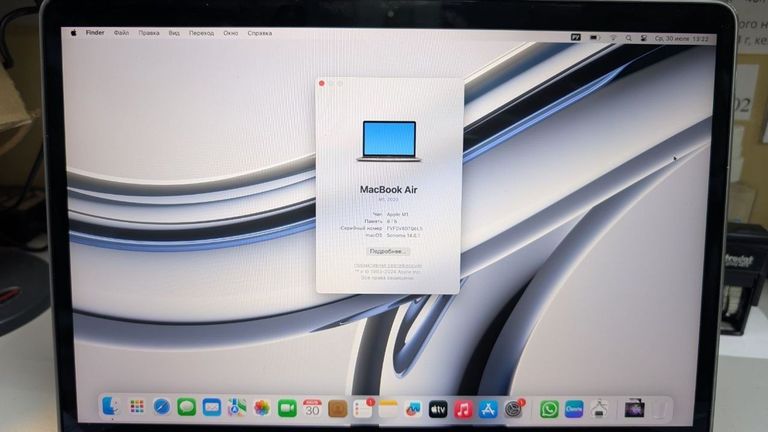Select the macOS Sonoma version text
Viewport: 768px width, 432px height.
403,235
